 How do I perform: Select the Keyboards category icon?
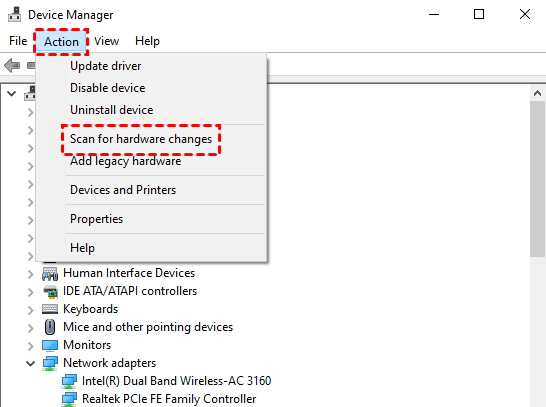50,309
